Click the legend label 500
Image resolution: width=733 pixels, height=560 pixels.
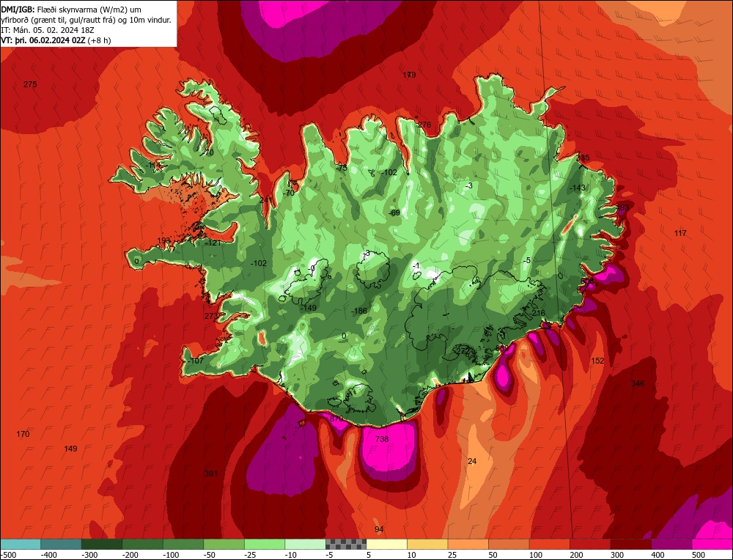(699, 556)
